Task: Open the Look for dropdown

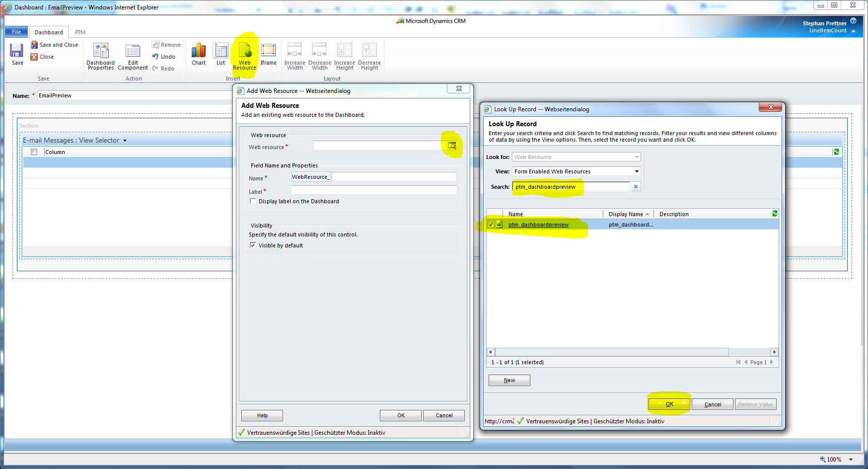Action: [637, 156]
